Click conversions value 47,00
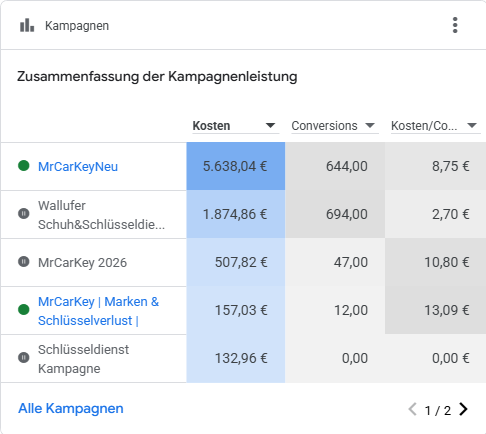486x434 pixels. pos(351,262)
